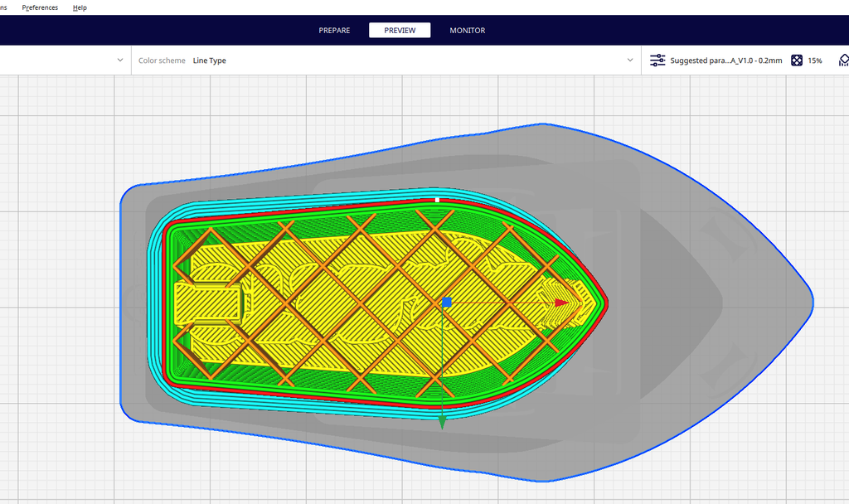849x504 pixels.
Task: Open the Help menu
Action: click(x=80, y=7)
